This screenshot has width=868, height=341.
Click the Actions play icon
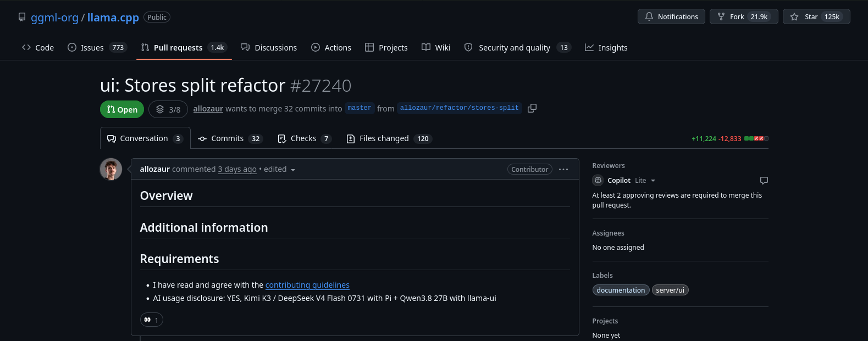[x=316, y=48]
